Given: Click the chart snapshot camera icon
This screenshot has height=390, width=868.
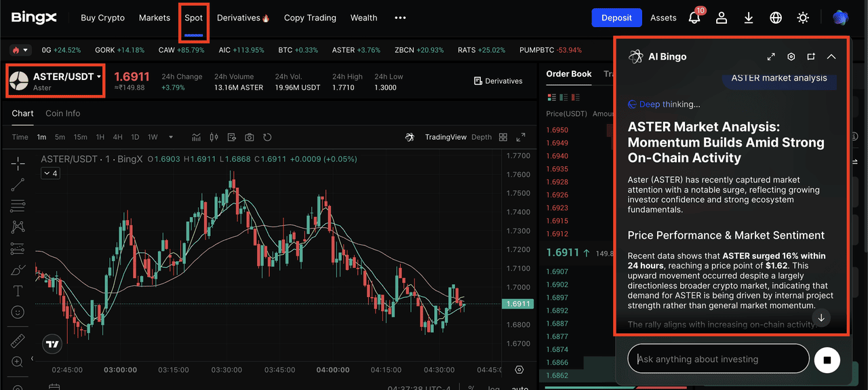Looking at the screenshot, I should (250, 137).
